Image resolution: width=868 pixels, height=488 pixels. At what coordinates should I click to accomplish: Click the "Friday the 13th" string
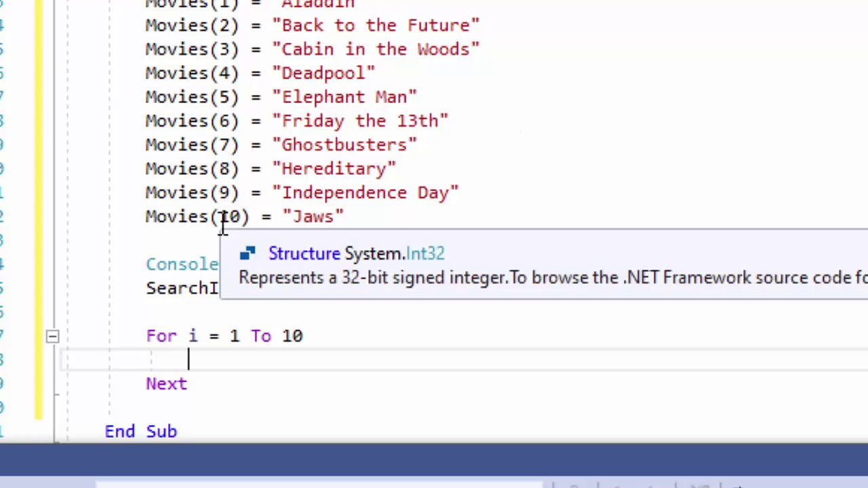tap(360, 121)
